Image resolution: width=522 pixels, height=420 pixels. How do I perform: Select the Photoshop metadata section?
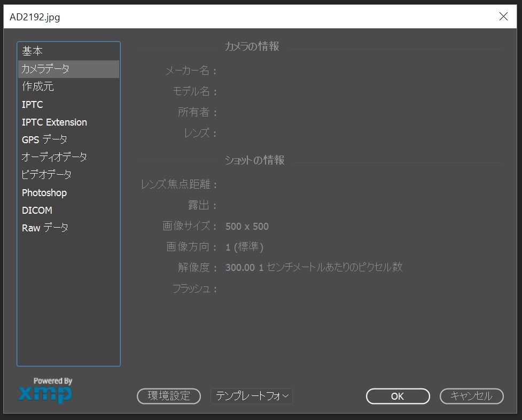(x=44, y=192)
